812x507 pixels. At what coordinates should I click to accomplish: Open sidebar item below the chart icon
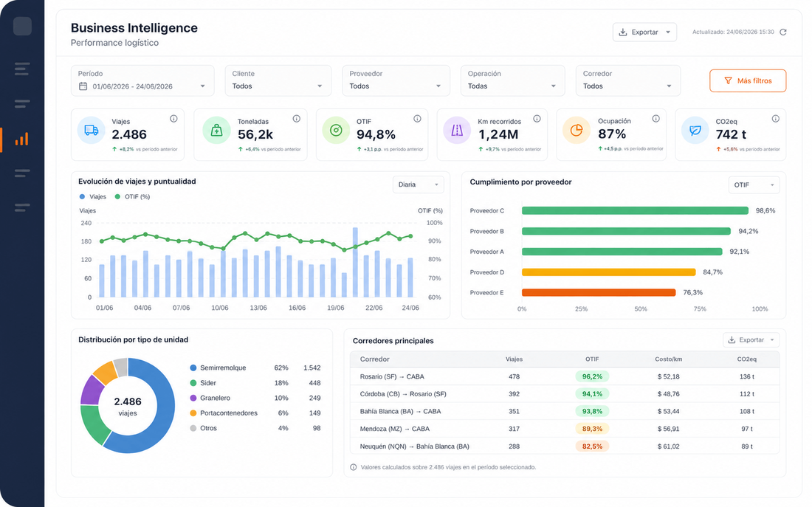click(x=21, y=173)
